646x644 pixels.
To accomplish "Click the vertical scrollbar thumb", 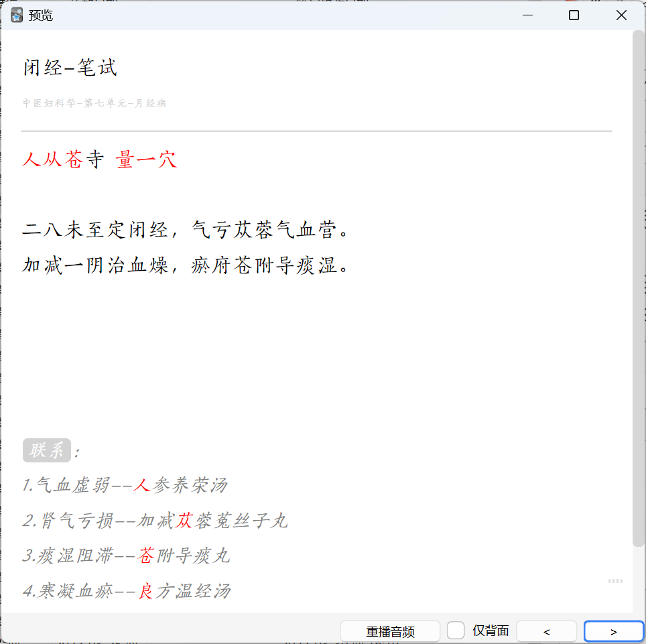I will click(x=638, y=288).
